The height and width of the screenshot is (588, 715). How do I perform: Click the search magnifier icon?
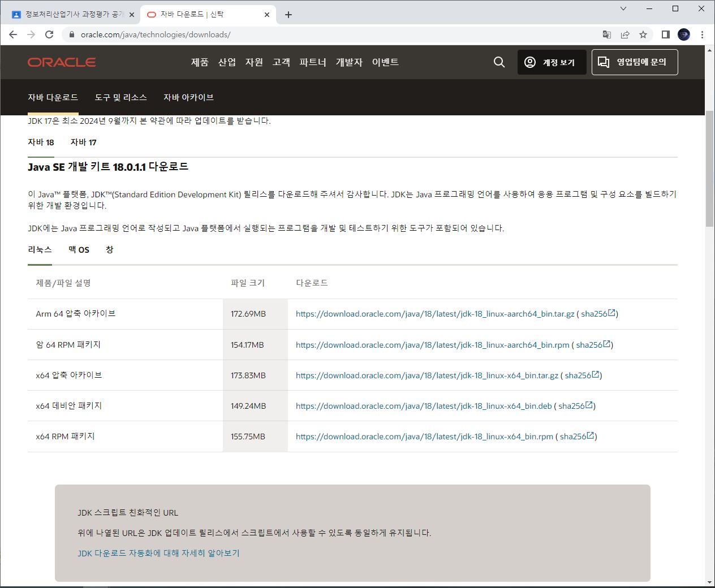point(498,62)
